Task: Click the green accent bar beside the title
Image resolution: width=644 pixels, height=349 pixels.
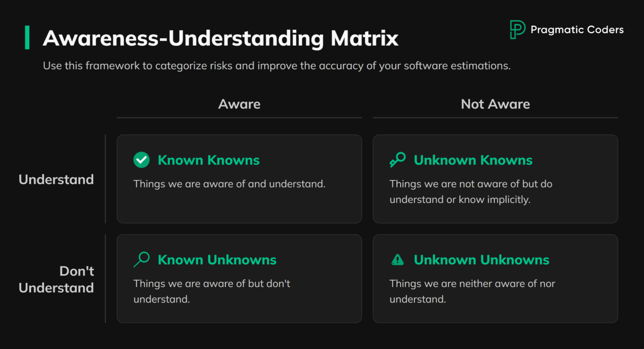Action: tap(28, 37)
